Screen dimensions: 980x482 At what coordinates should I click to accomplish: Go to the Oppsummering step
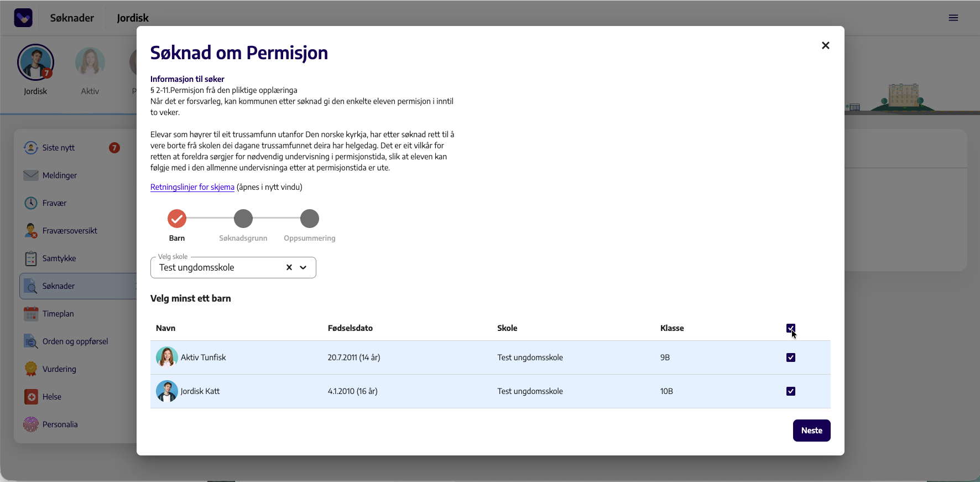pyautogui.click(x=310, y=219)
